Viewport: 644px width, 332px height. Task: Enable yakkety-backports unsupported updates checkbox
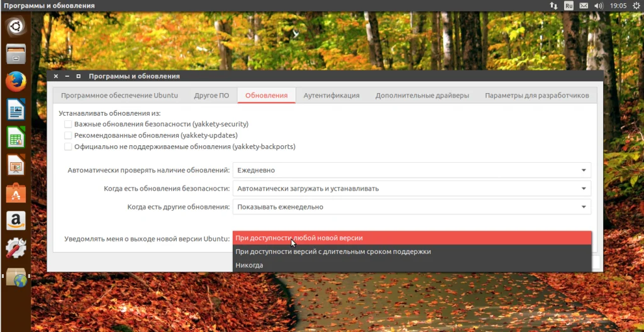pos(68,147)
